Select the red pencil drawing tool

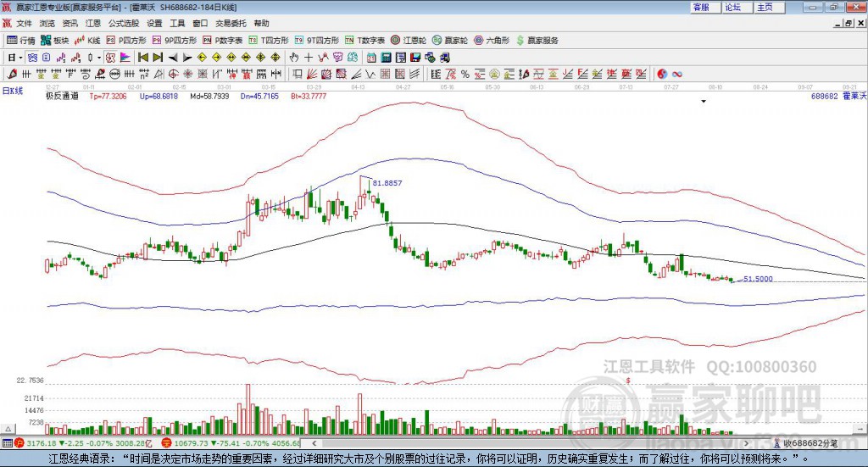point(12,74)
